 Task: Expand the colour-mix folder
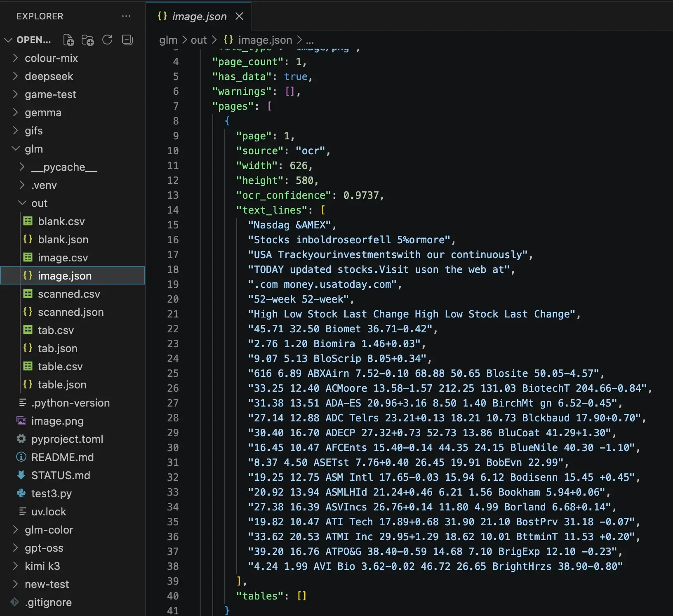(15, 58)
